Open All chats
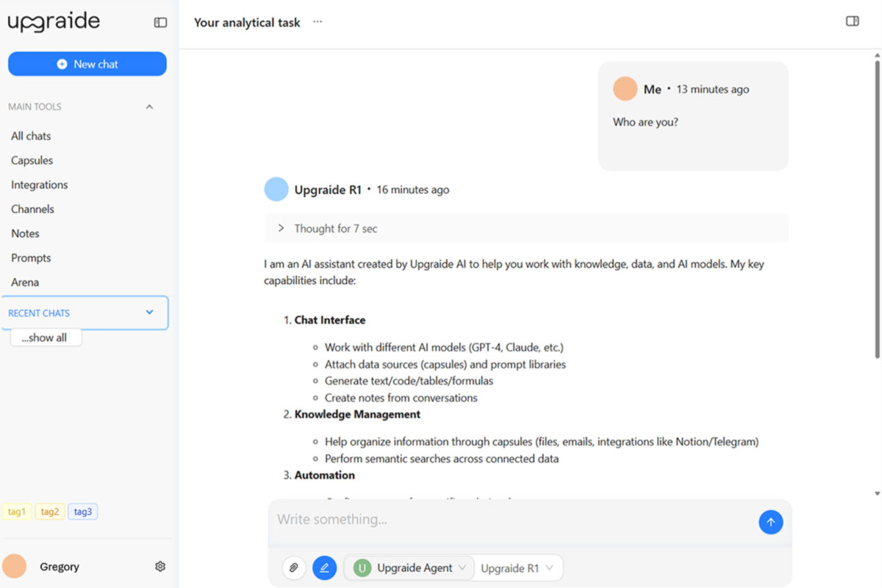The image size is (882, 588). click(x=31, y=136)
